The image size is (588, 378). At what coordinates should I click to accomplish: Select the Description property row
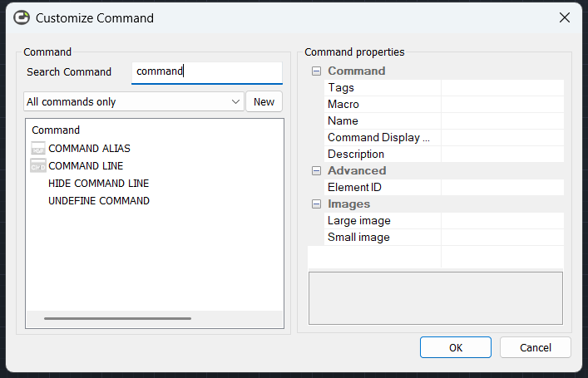point(444,154)
